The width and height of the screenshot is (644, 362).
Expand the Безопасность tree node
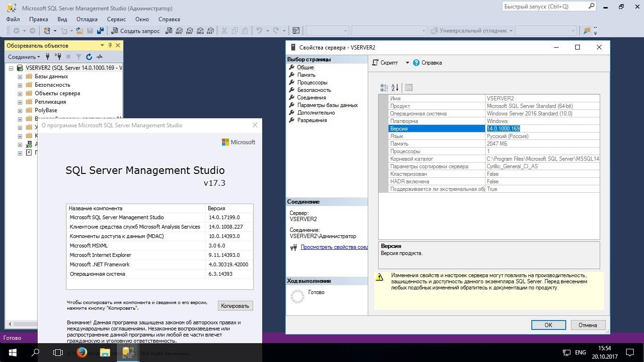tap(20, 85)
